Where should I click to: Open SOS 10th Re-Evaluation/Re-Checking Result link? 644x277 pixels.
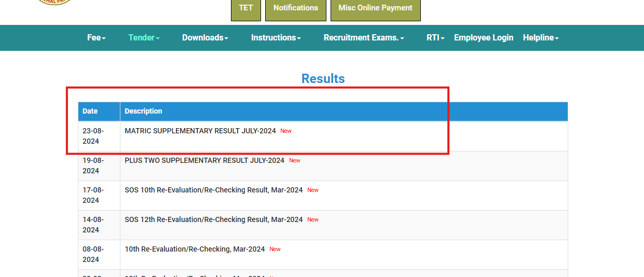click(214, 190)
